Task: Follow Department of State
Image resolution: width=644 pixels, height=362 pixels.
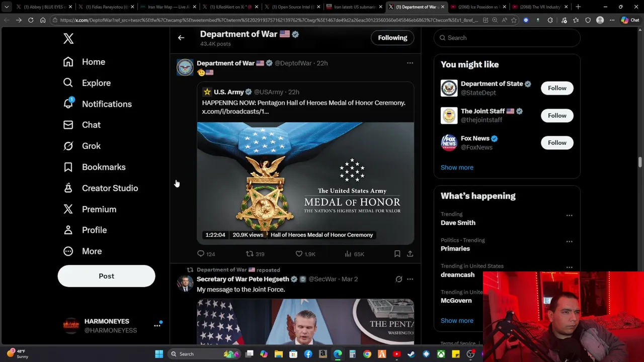Action: [x=557, y=88]
